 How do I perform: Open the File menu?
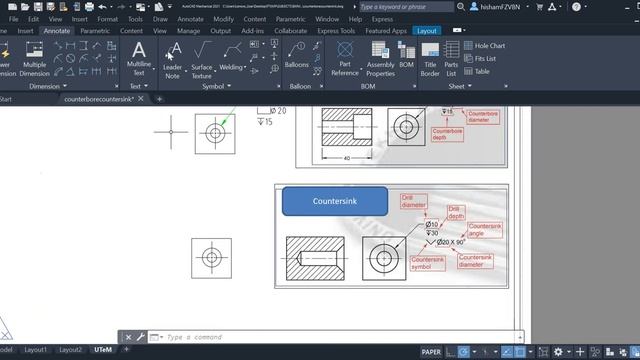click(13, 19)
